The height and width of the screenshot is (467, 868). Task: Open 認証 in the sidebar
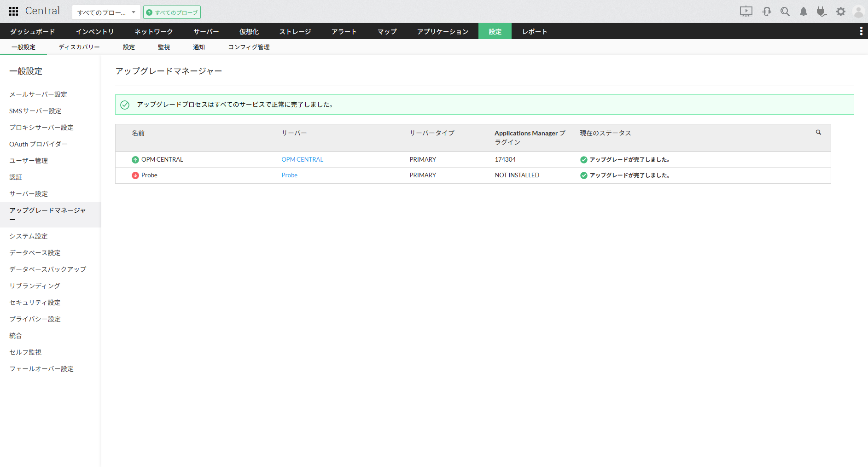point(16,177)
